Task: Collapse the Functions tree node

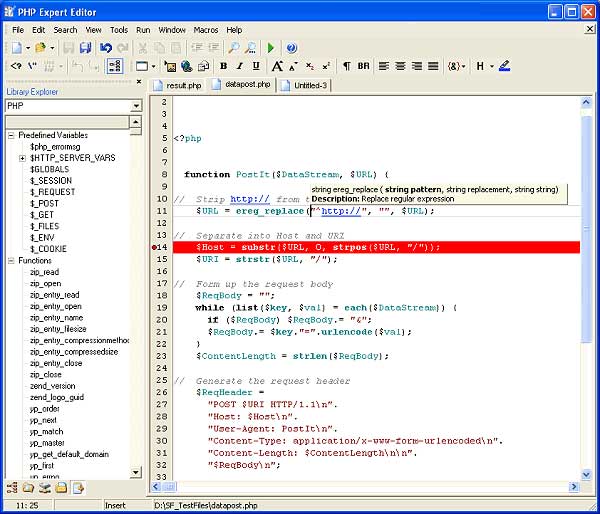Action: (x=11, y=261)
